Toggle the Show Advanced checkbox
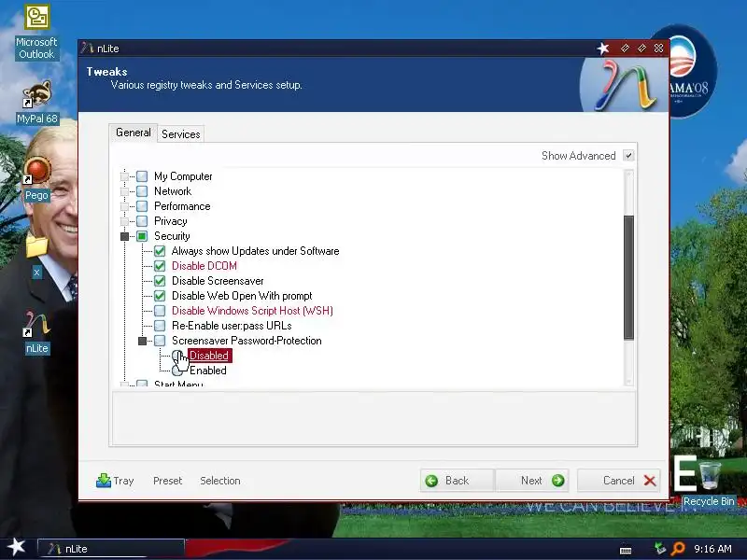This screenshot has width=747, height=560. click(x=628, y=156)
